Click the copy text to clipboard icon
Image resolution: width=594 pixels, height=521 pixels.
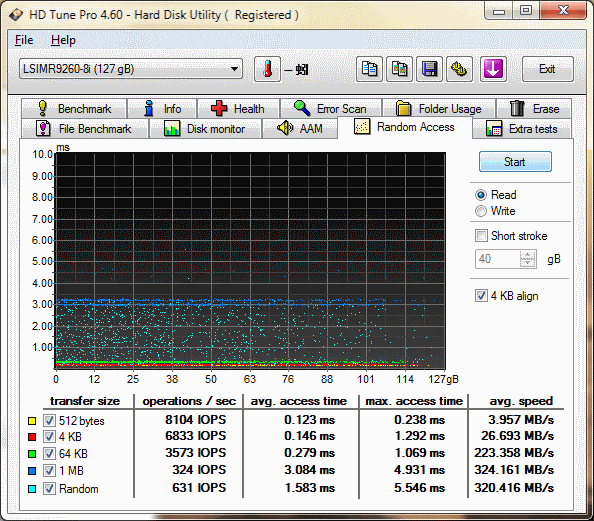click(369, 69)
